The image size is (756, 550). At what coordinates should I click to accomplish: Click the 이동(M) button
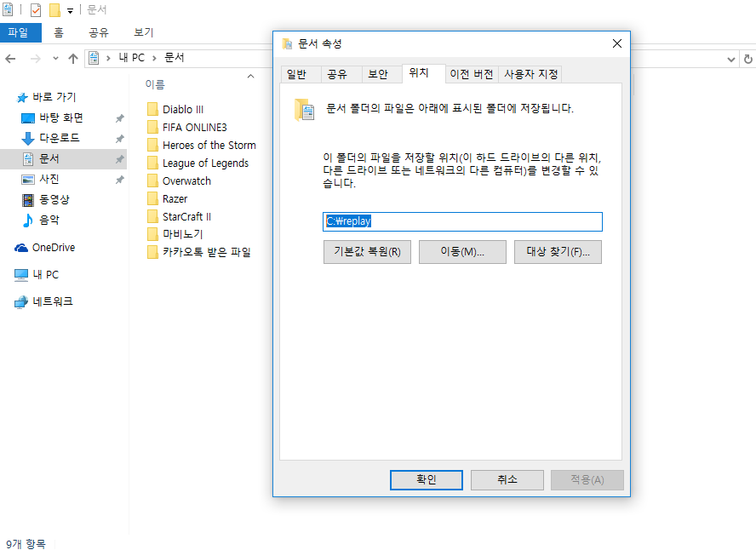click(462, 251)
